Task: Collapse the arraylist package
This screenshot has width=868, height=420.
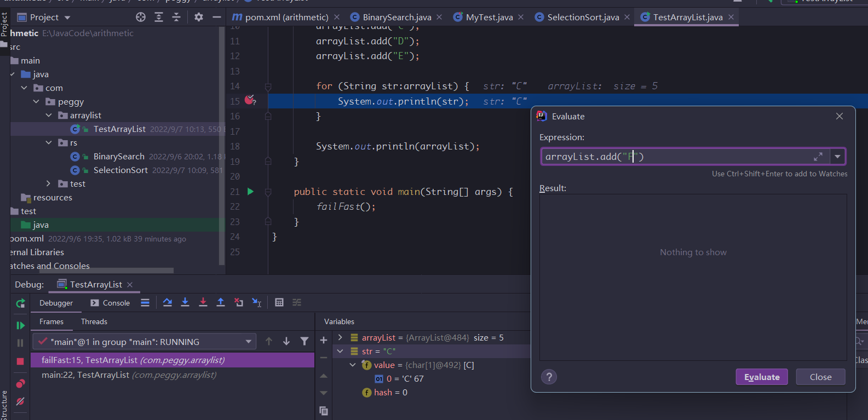Action: point(49,115)
